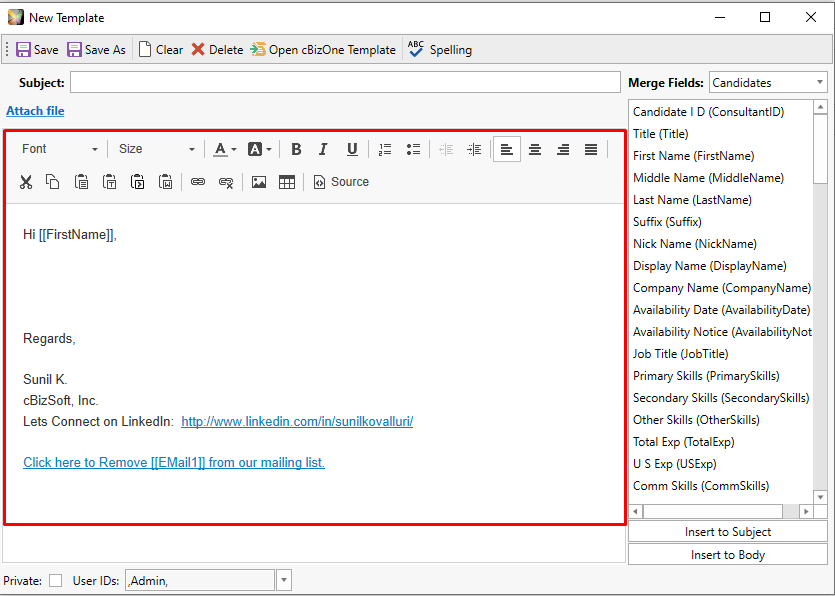Run the Spelling check
This screenshot has width=835, height=596.
(440, 50)
